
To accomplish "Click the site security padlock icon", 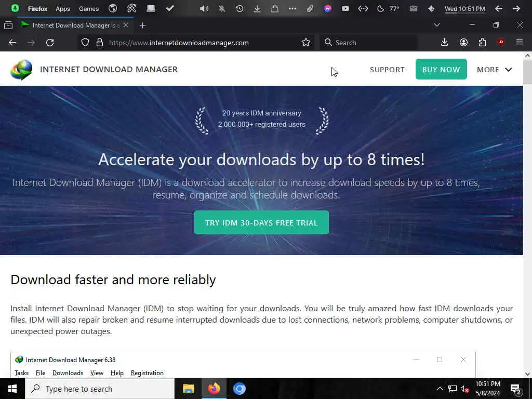I will click(x=99, y=43).
